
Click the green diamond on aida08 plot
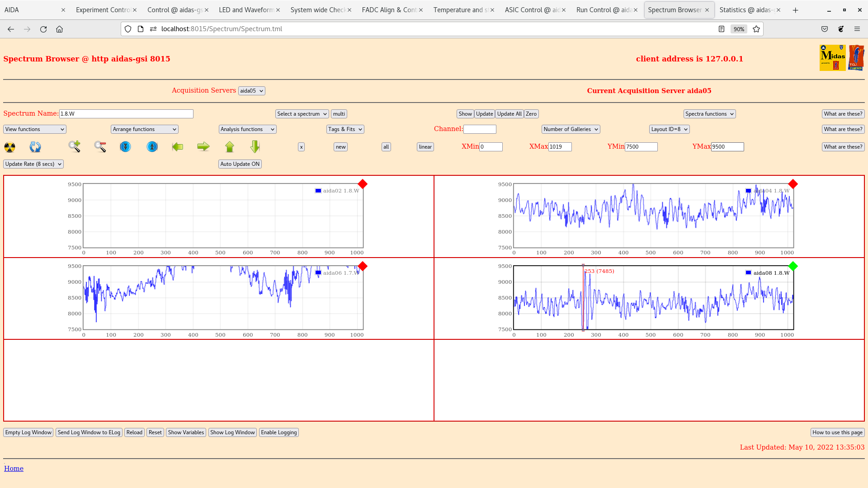(x=793, y=266)
